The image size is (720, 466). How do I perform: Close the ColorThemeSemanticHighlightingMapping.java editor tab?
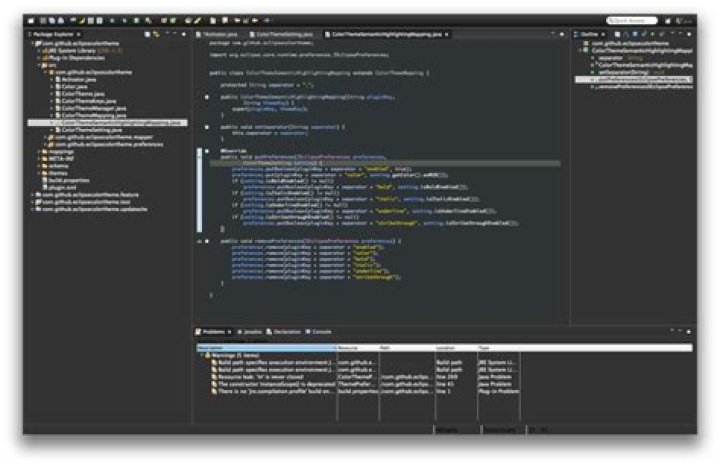(x=446, y=34)
